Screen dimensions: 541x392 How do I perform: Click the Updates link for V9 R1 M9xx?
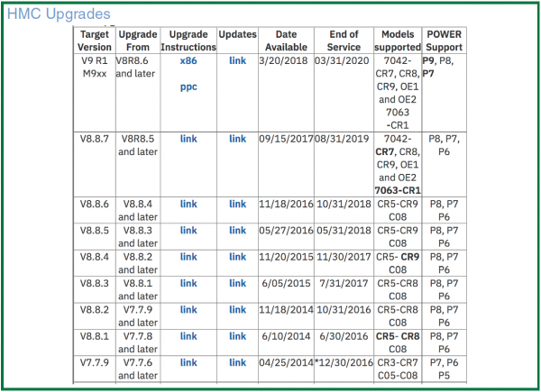point(237,60)
